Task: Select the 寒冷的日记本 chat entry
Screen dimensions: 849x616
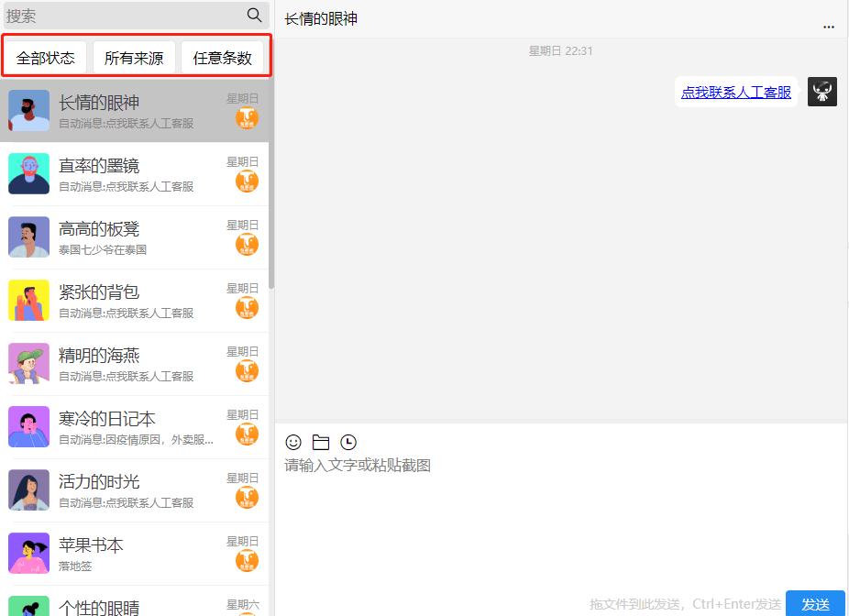Action: pyautogui.click(x=128, y=427)
